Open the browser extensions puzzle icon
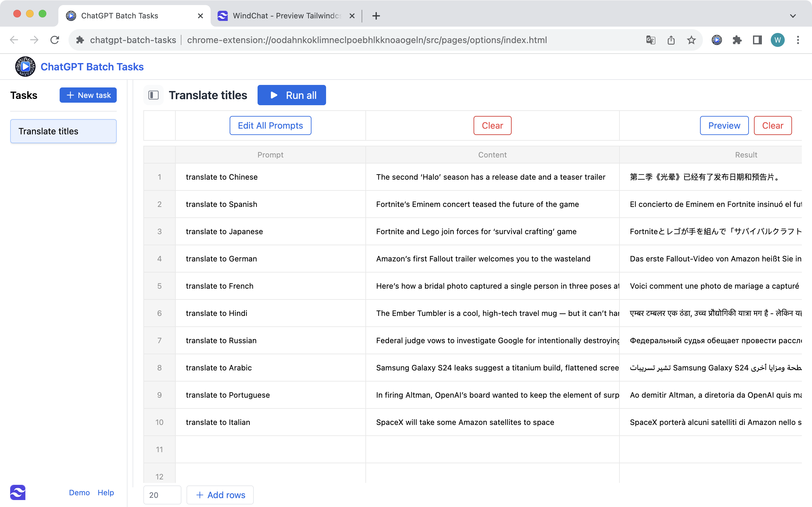Screen dimensions: 812x507 tap(737, 40)
